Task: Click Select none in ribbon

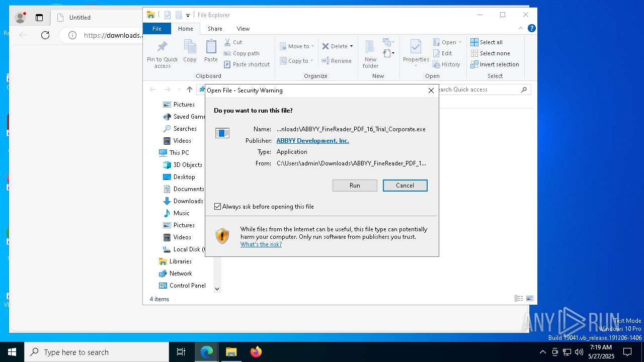Action: click(x=490, y=53)
